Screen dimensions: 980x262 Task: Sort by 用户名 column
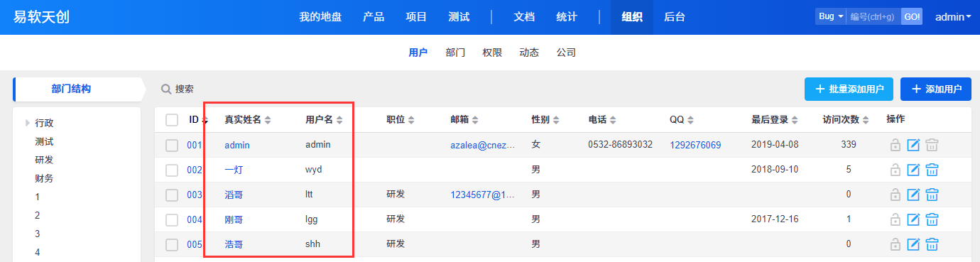pyautogui.click(x=324, y=120)
